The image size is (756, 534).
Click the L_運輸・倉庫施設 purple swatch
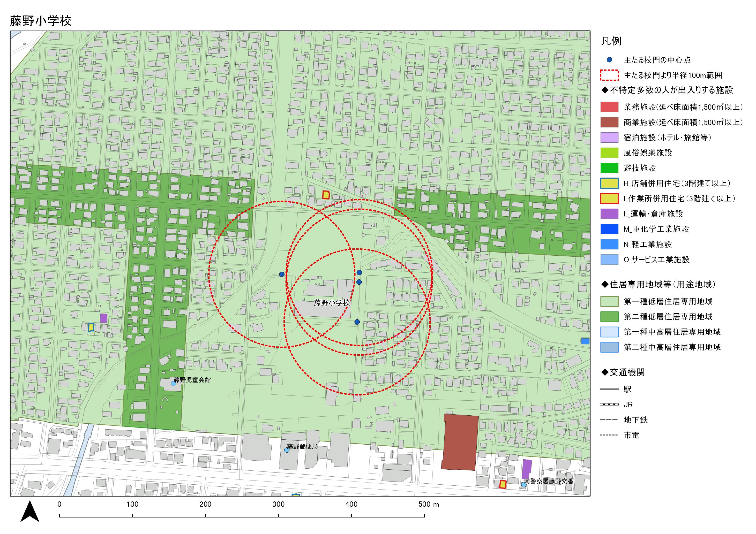(x=609, y=214)
